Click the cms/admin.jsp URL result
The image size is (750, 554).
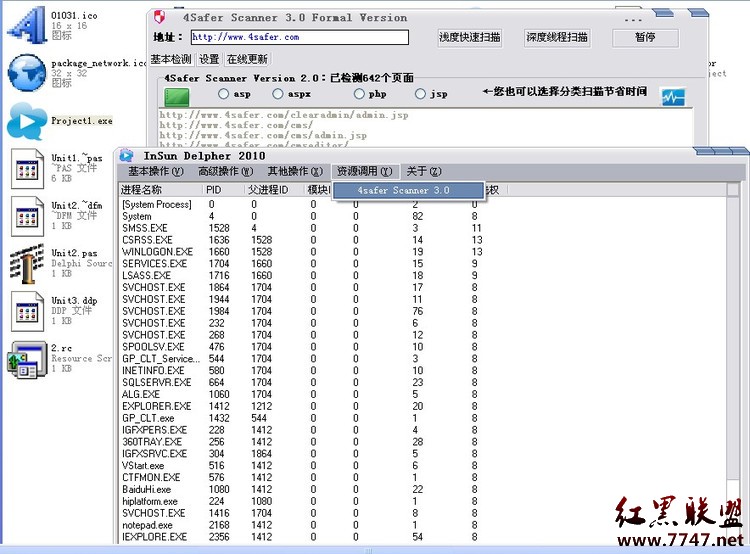pos(263,135)
